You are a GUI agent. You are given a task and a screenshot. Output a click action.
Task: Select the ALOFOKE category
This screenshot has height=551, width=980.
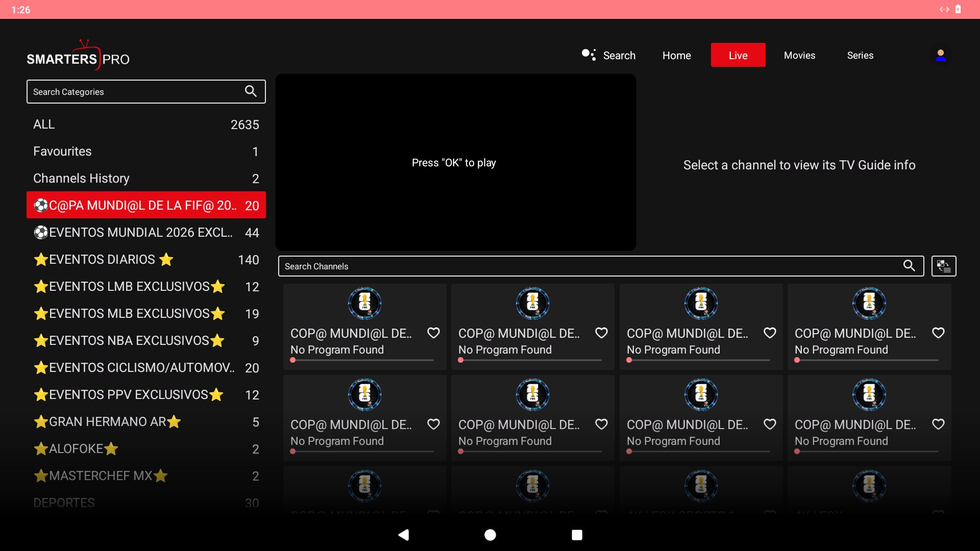[x=146, y=449]
